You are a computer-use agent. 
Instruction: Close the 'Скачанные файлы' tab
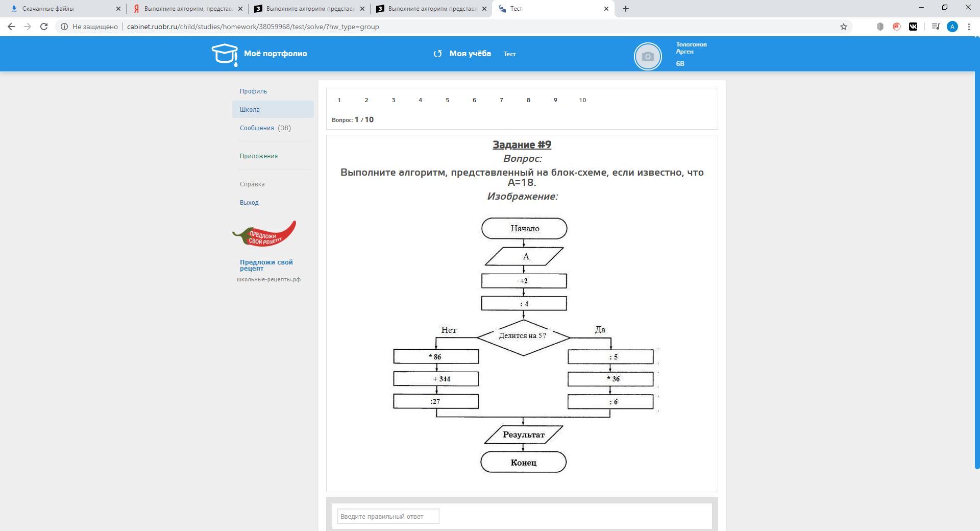pyautogui.click(x=118, y=9)
